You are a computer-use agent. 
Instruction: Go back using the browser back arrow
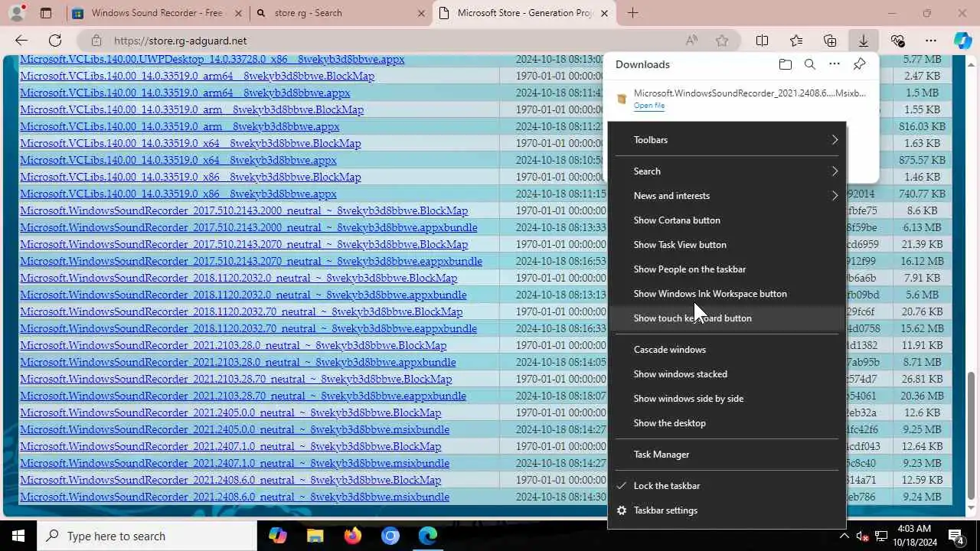pos(21,41)
